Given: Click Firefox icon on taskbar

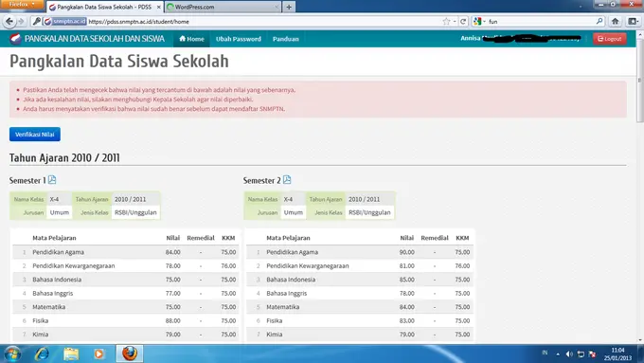Looking at the screenshot, I should coord(130,354).
